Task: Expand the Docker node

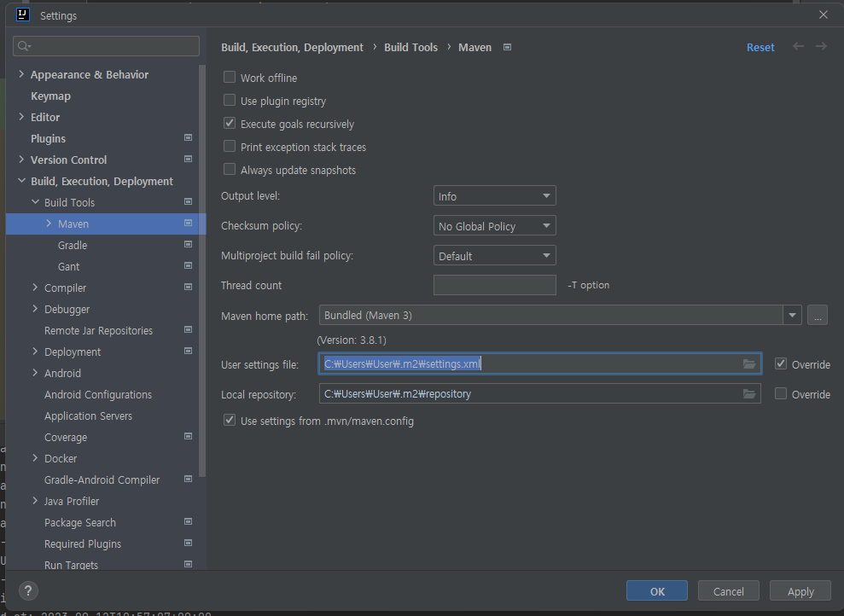Action: (35, 458)
